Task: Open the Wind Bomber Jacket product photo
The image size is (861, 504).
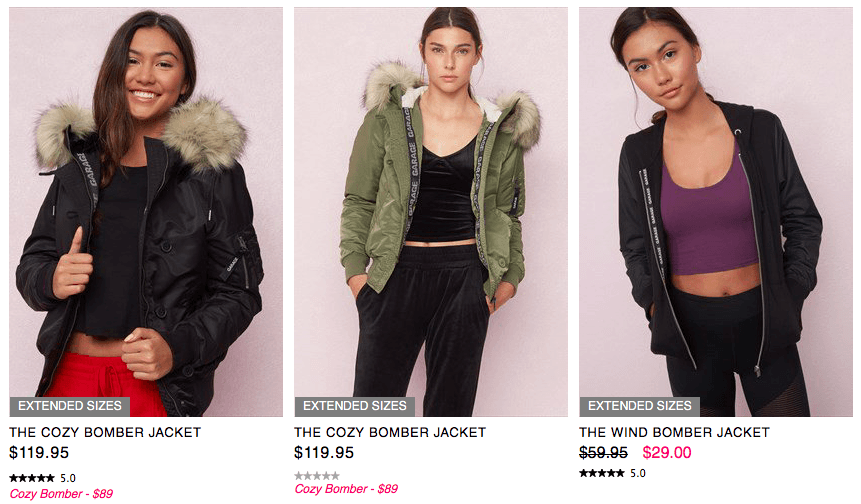Action: pyautogui.click(x=715, y=211)
